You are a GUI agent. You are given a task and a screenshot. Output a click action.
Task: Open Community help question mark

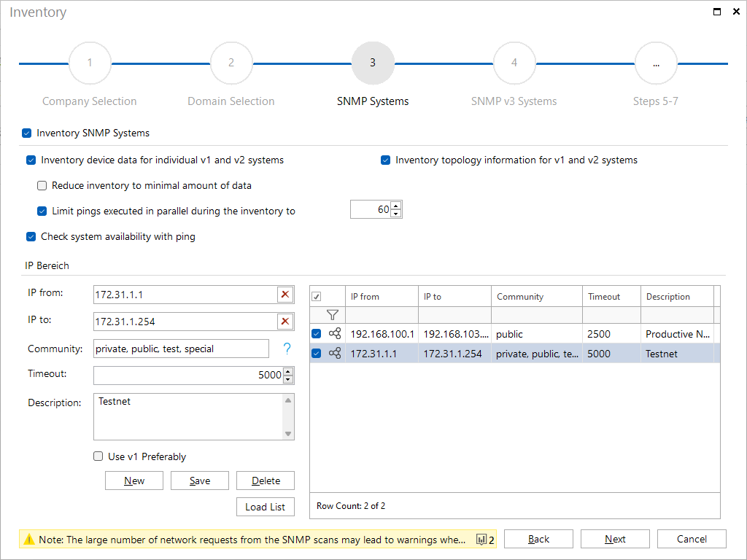(x=287, y=349)
